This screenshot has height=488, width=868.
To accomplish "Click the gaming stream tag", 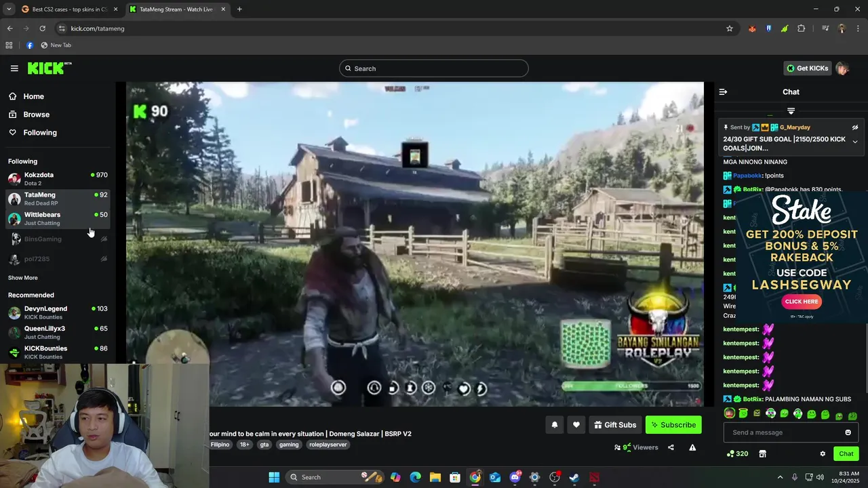I will click(289, 445).
